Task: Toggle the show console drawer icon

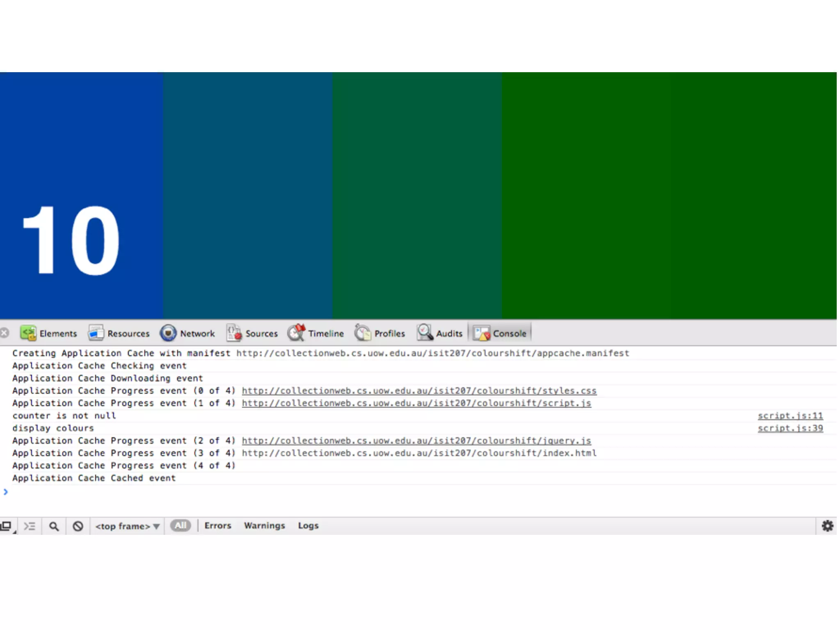Action: [x=30, y=526]
